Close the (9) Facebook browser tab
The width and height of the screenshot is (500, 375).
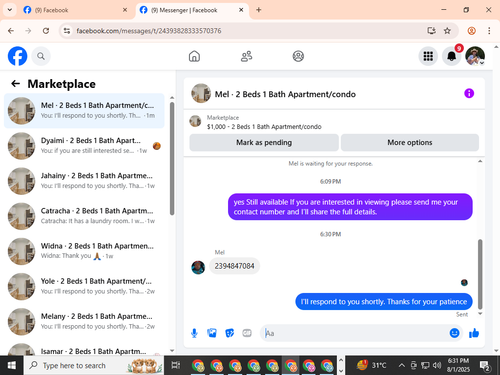point(125,10)
